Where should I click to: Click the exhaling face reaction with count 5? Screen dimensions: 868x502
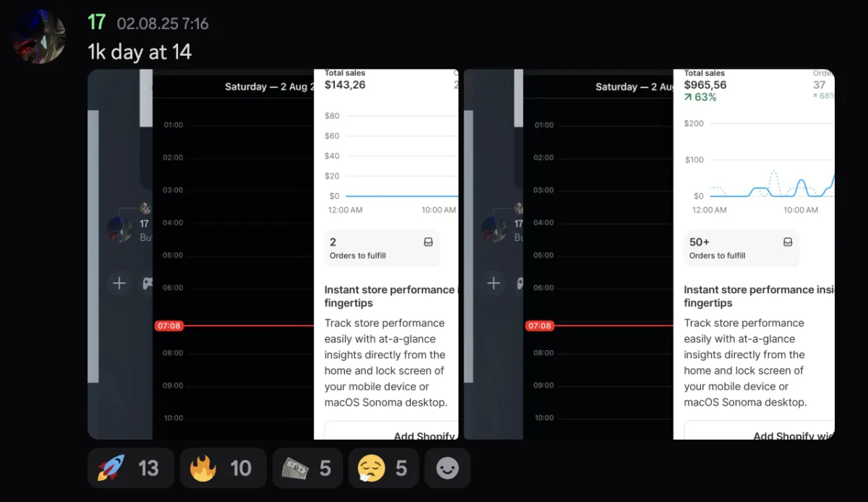pos(383,468)
